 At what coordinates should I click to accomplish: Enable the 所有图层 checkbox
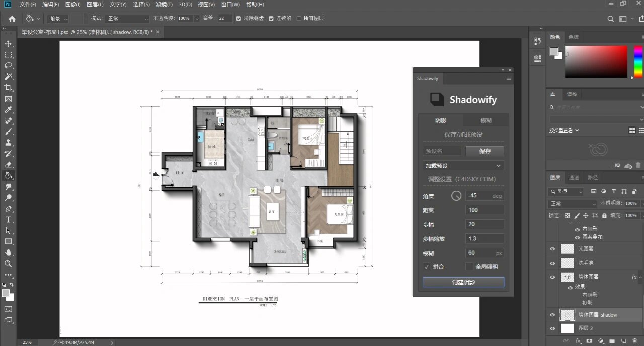pos(299,18)
